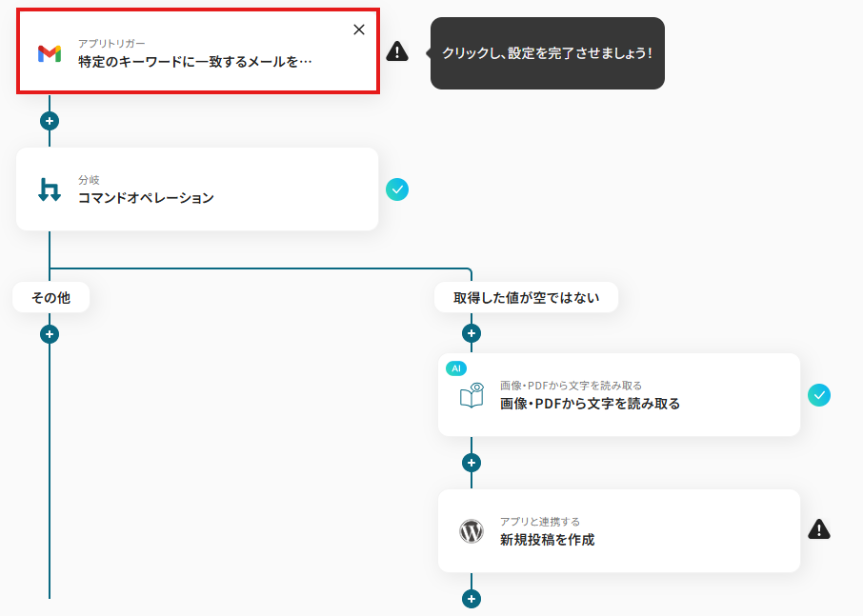Open the 新規投稿を作成 WordPress step
Image resolution: width=863 pixels, height=616 pixels.
click(618, 530)
